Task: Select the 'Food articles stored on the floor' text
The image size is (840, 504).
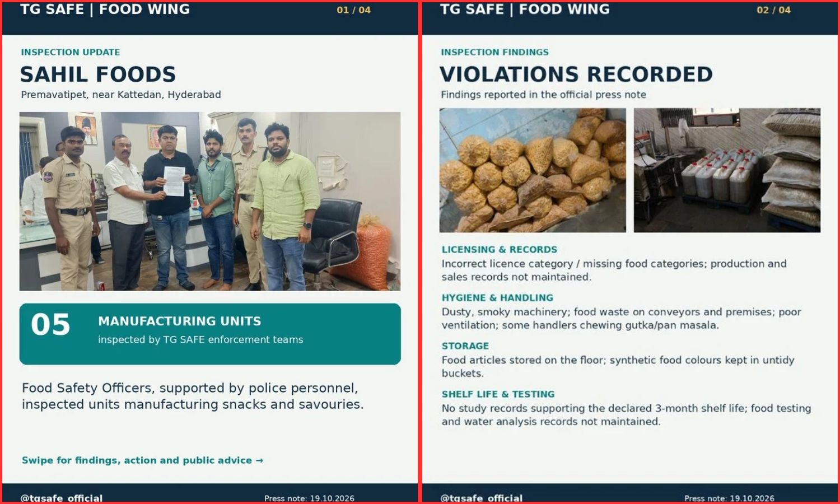Action: pos(618,367)
